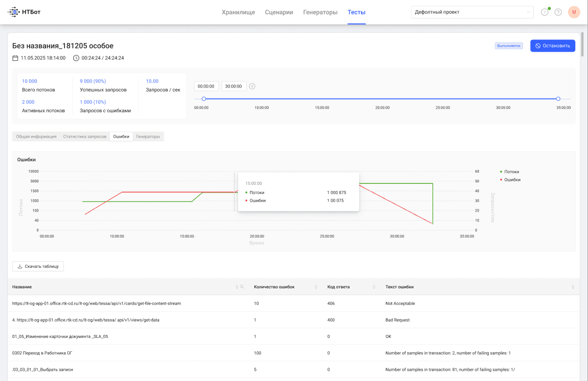
Task: Click the Остановить button
Action: 552,46
